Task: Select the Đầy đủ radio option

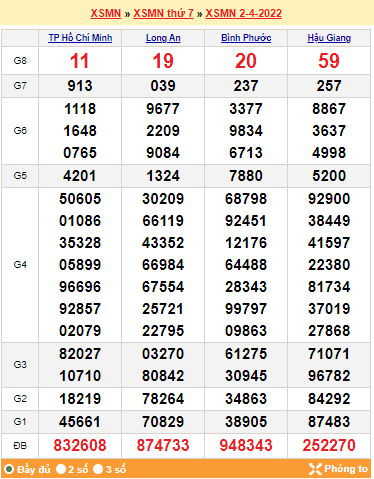Action: (9, 469)
